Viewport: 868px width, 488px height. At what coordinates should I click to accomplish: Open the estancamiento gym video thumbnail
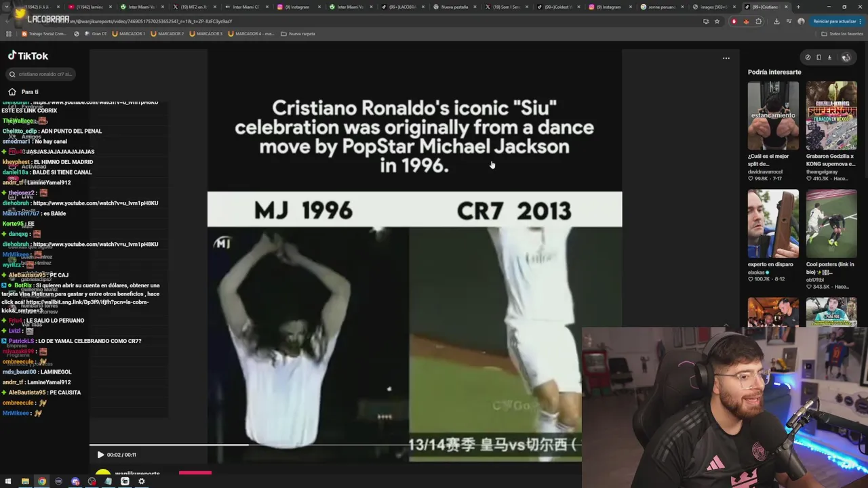[x=773, y=116]
